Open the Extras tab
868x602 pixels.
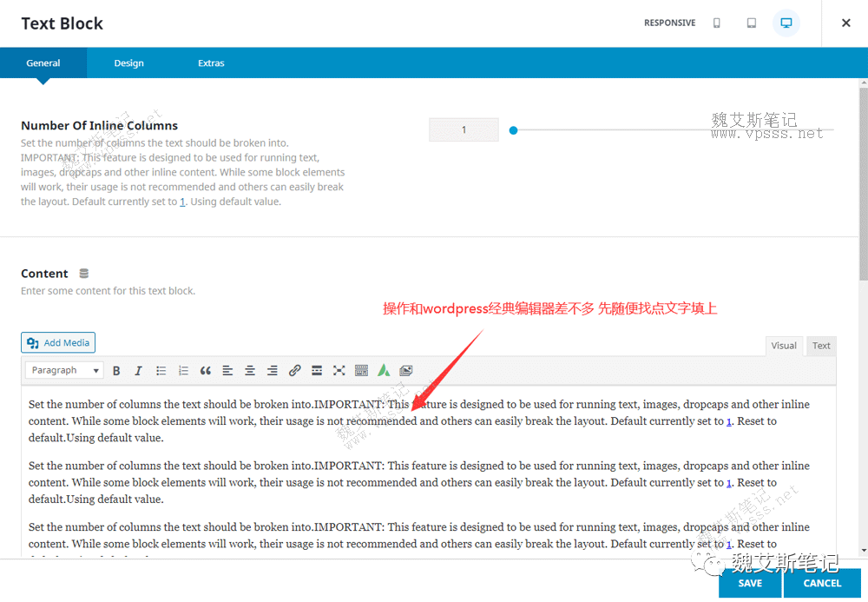click(x=211, y=63)
